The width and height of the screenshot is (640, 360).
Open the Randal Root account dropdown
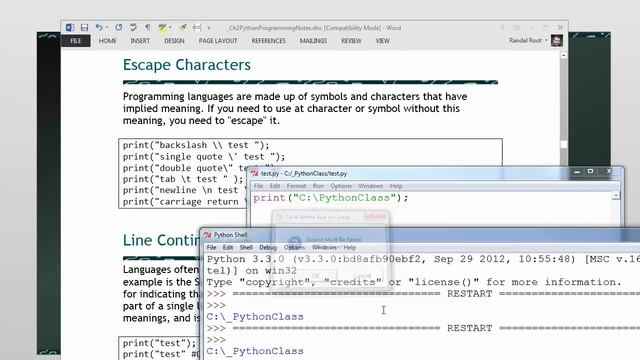(x=546, y=40)
